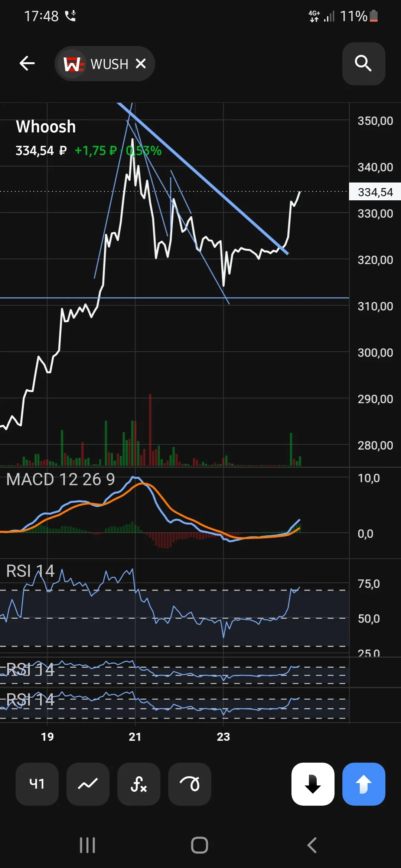Tap the date label 21 on time axis
Screen dimensions: 401x868
coord(135,737)
